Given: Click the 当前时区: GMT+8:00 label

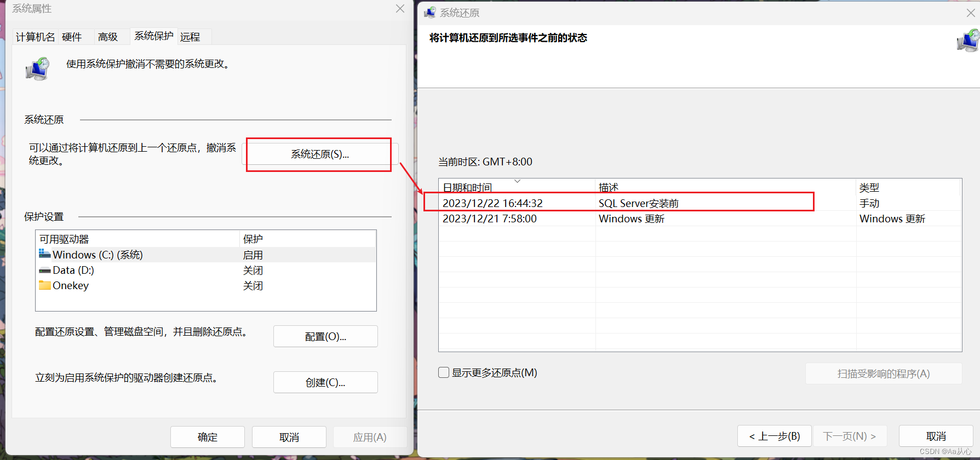Looking at the screenshot, I should 485,162.
